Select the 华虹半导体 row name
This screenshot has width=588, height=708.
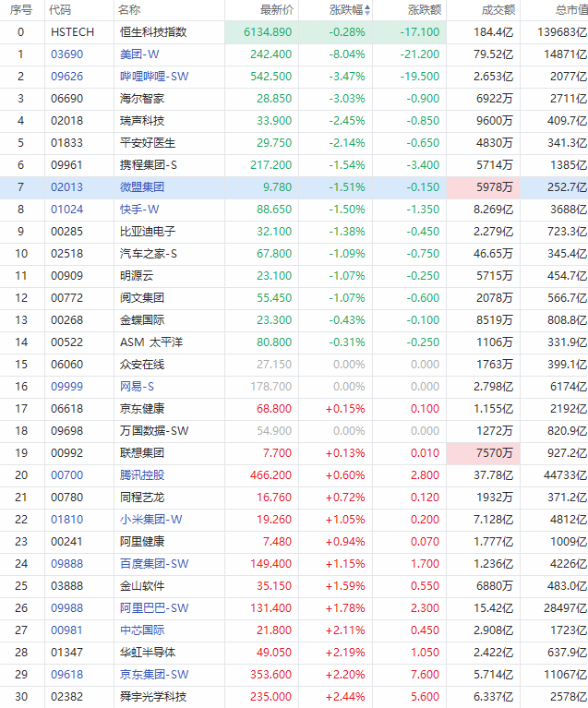click(x=148, y=652)
